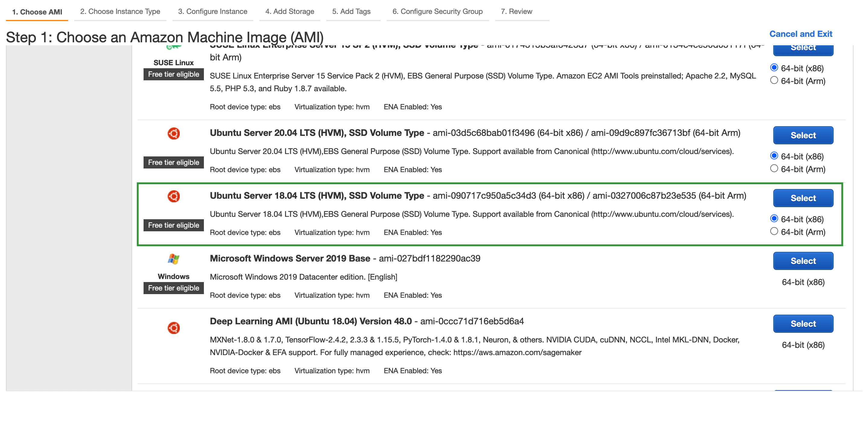The image size is (868, 430).
Task: Open the Choose Instance Type tab
Action: 120,11
